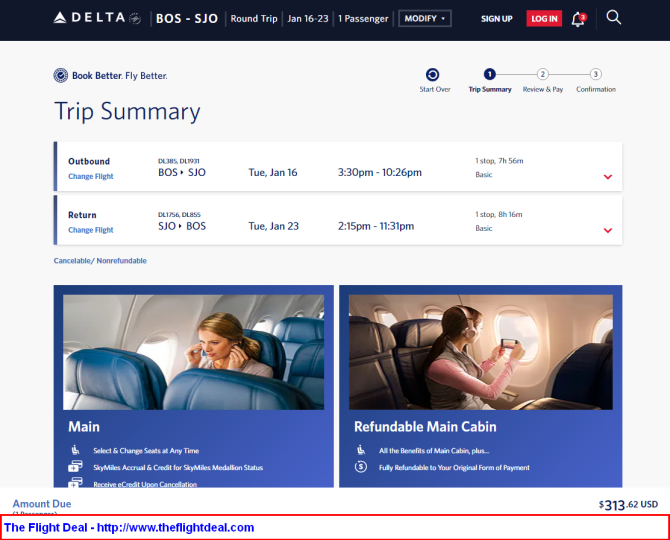This screenshot has width=670, height=540.
Task: Click return date Tue, Jan 23
Action: coord(273,226)
